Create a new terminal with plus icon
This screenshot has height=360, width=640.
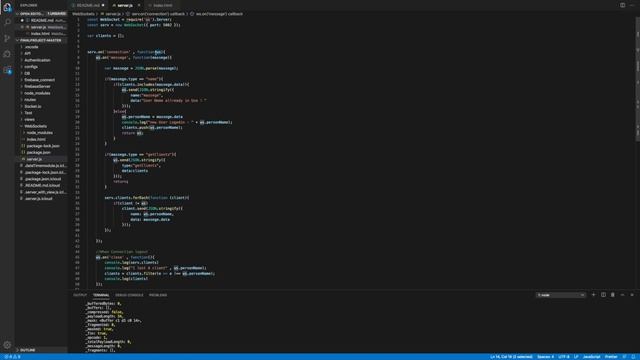593,295
